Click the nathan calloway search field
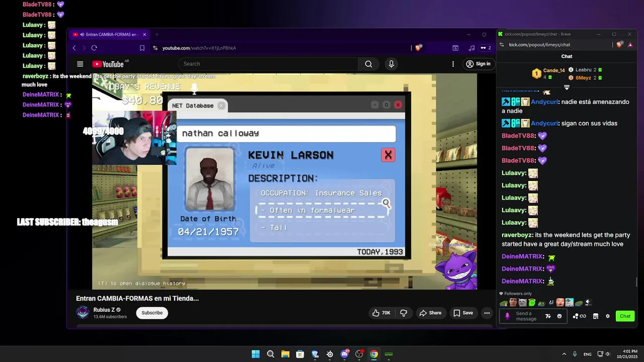 pyautogui.click(x=286, y=133)
